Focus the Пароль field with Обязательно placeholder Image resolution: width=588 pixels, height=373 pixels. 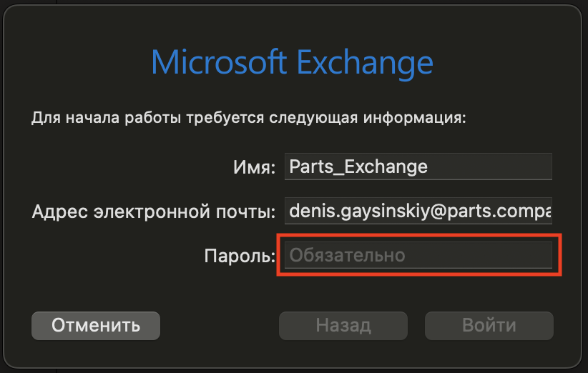point(418,255)
